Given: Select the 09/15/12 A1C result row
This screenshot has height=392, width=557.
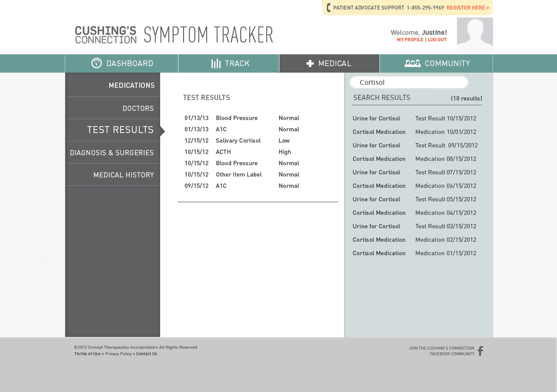Looking at the screenshot, I should 242,186.
